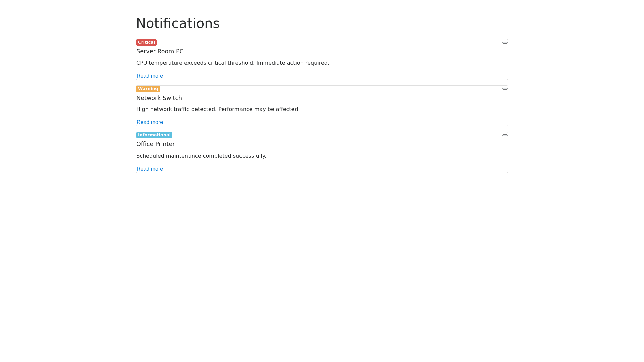Dismiss the Network Switch notification
The width and height of the screenshot is (644, 362).
click(x=505, y=89)
